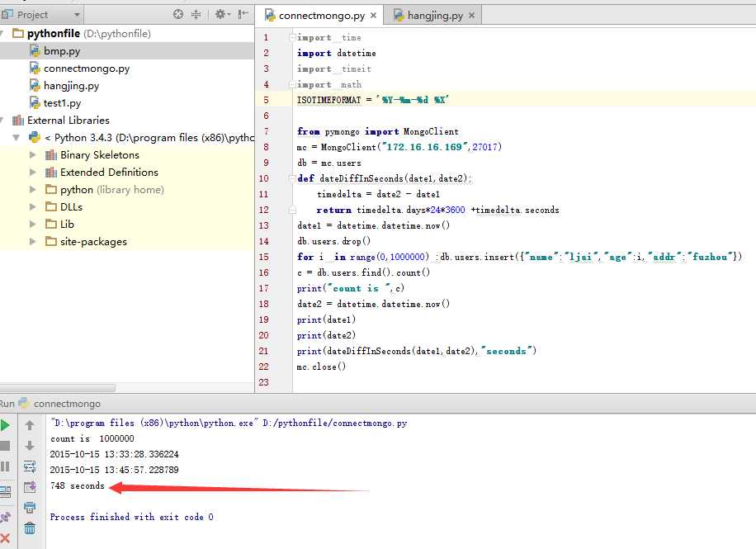Expand the site-packages folder
This screenshot has height=549, width=756.
pyautogui.click(x=33, y=241)
